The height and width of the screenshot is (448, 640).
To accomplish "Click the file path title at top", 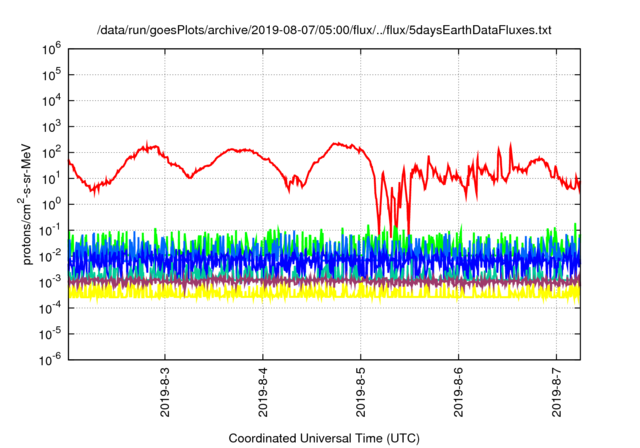I will pos(324,30).
